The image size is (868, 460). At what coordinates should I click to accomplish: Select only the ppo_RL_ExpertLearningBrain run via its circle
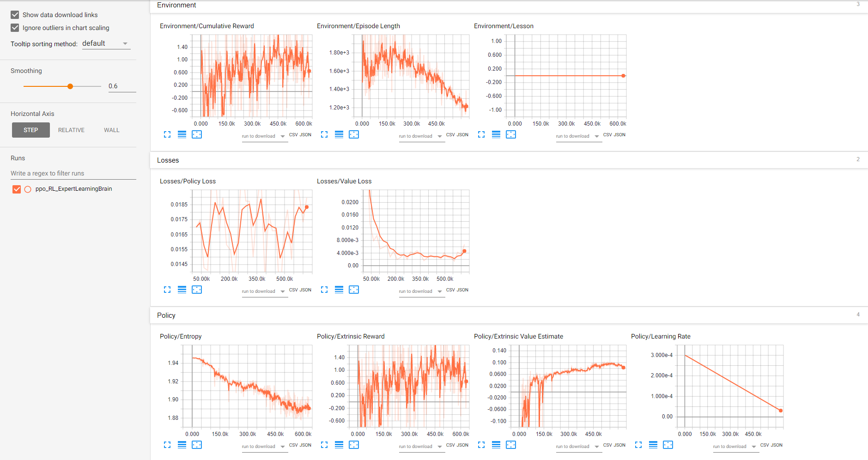tap(28, 189)
